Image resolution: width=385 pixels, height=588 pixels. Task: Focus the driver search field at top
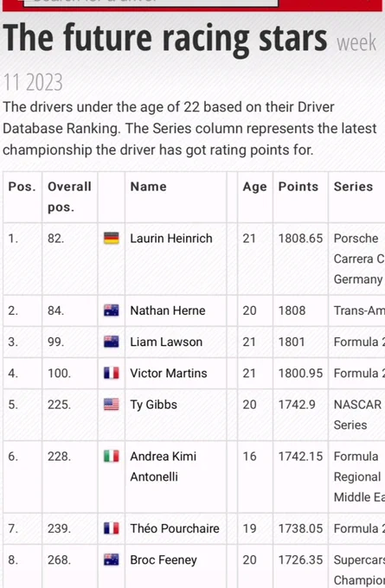coord(151,3)
